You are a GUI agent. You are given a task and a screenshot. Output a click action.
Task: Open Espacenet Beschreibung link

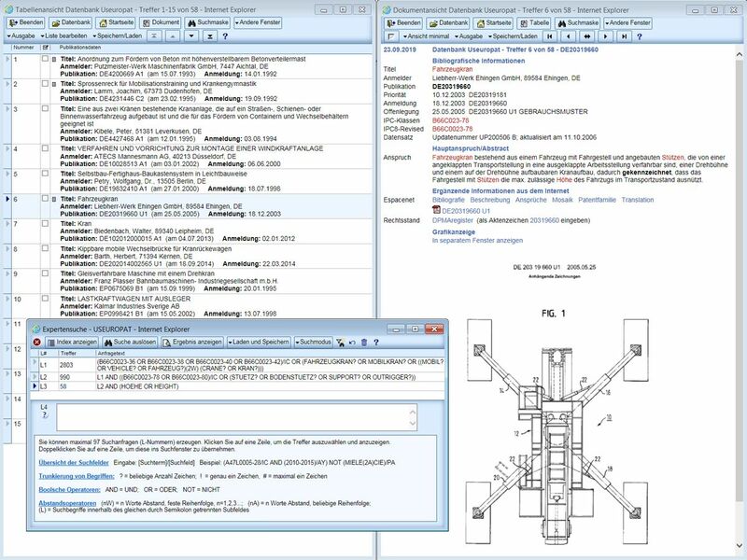click(489, 200)
